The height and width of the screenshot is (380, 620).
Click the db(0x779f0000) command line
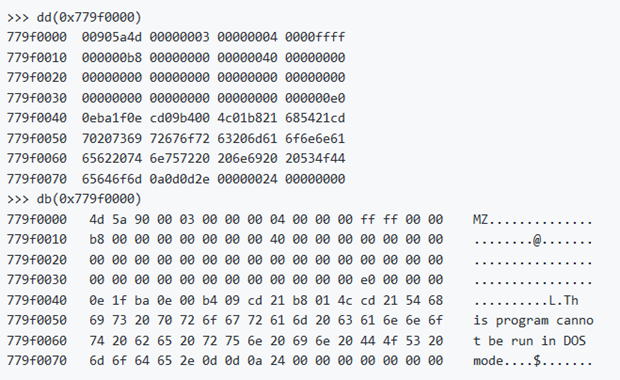[74, 199]
